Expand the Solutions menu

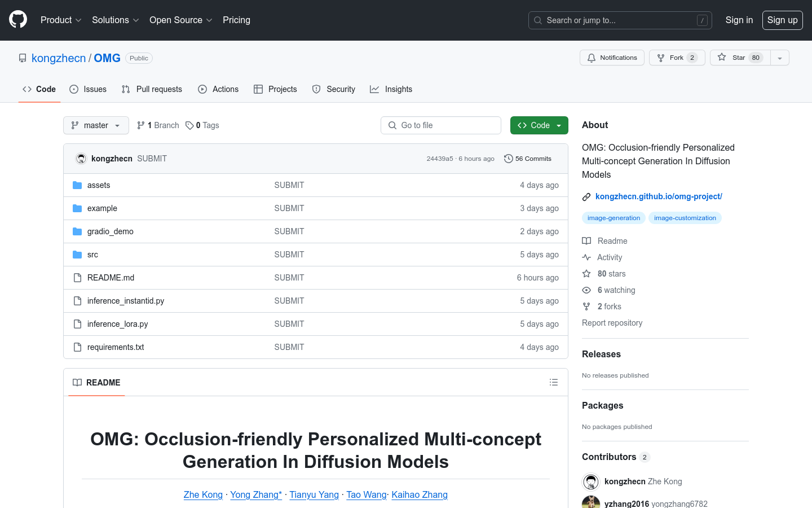click(115, 20)
